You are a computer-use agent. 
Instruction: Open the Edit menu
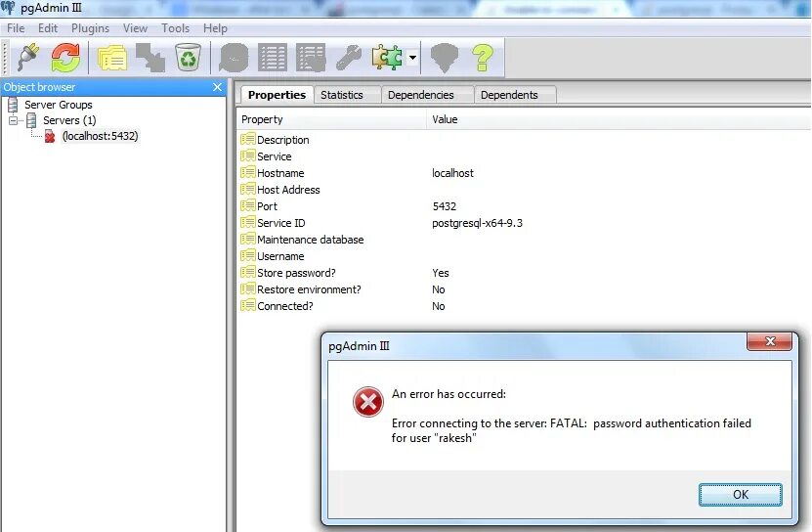48,28
